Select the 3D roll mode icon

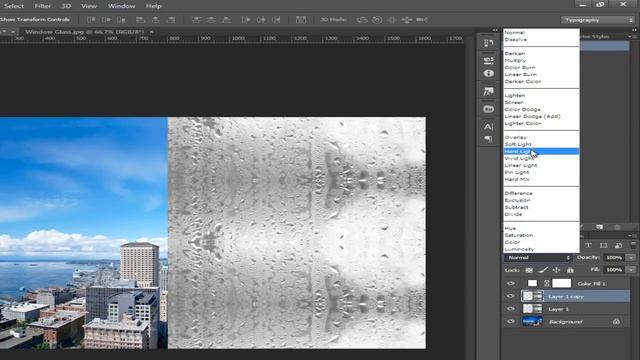point(377,20)
